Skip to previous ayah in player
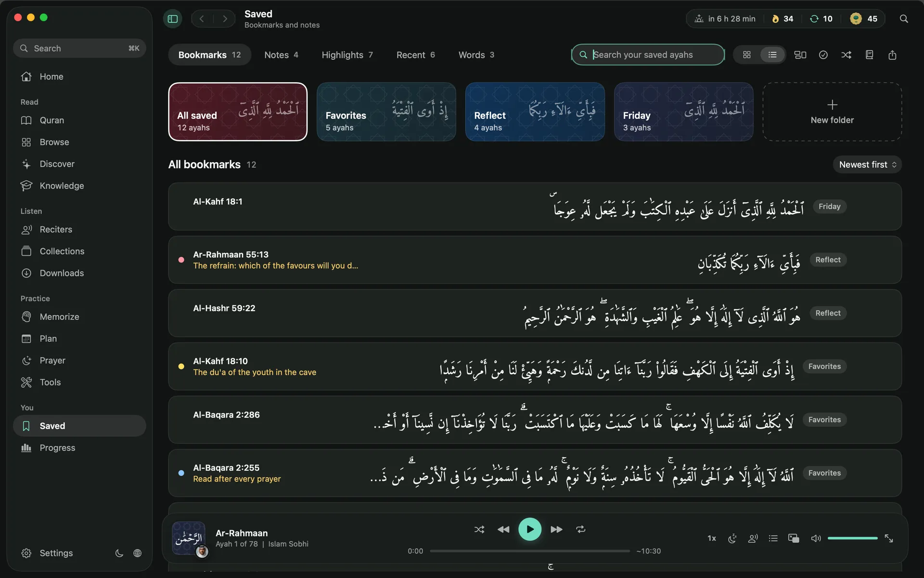The width and height of the screenshot is (924, 578). [x=503, y=529]
